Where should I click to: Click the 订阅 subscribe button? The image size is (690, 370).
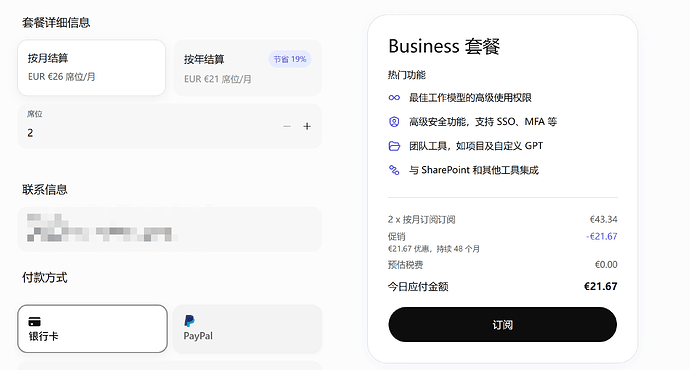(x=503, y=325)
